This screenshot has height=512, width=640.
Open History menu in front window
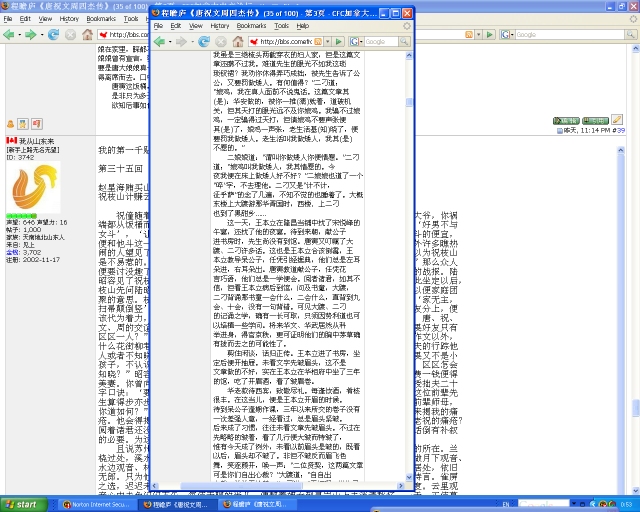[x=219, y=25]
